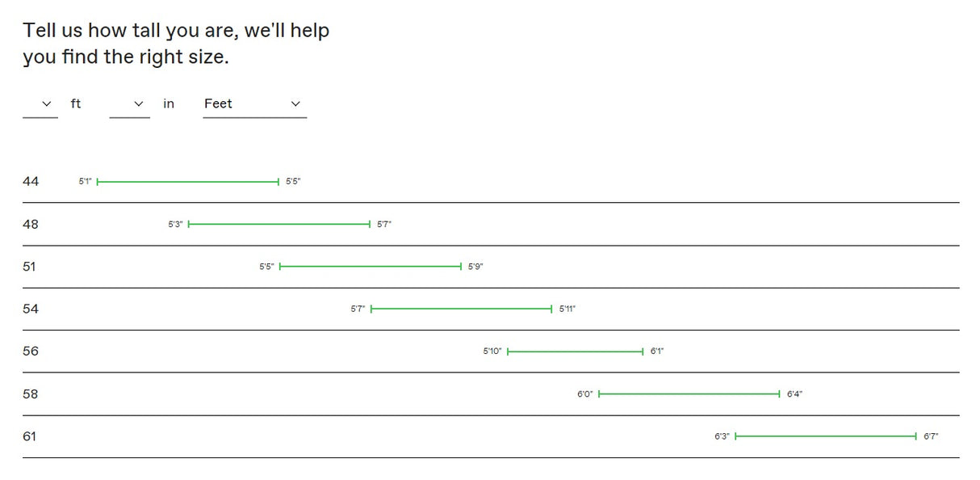Select the size 48 label

(x=31, y=224)
